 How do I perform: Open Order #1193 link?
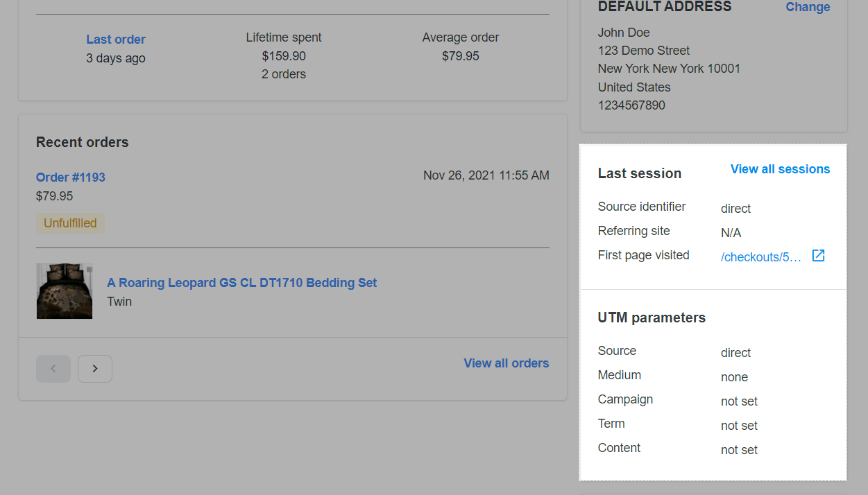click(x=71, y=177)
